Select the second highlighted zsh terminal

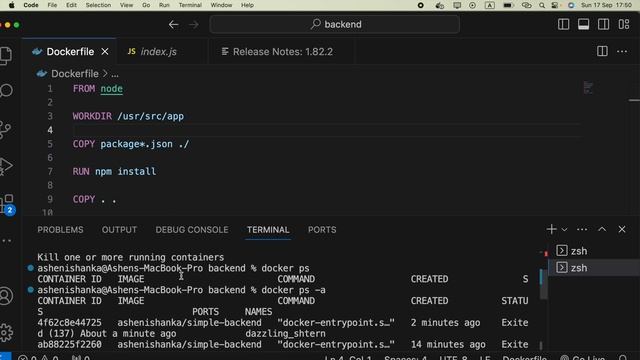pyautogui.click(x=594, y=268)
